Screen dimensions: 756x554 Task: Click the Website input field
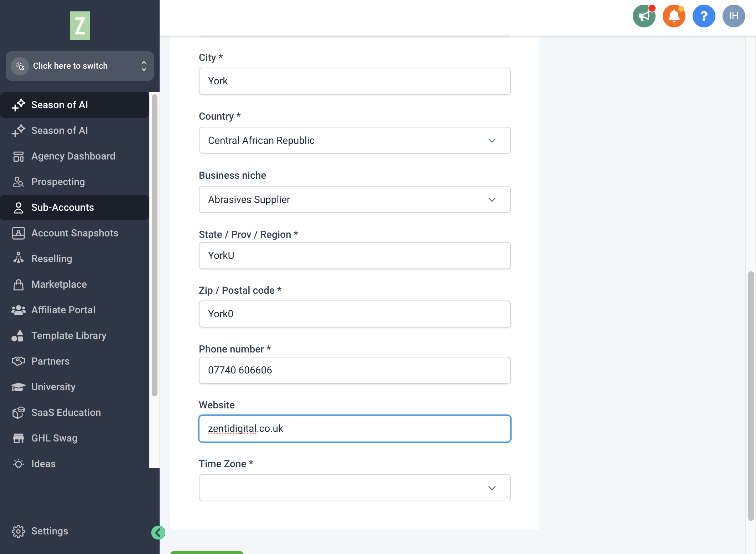(x=354, y=429)
